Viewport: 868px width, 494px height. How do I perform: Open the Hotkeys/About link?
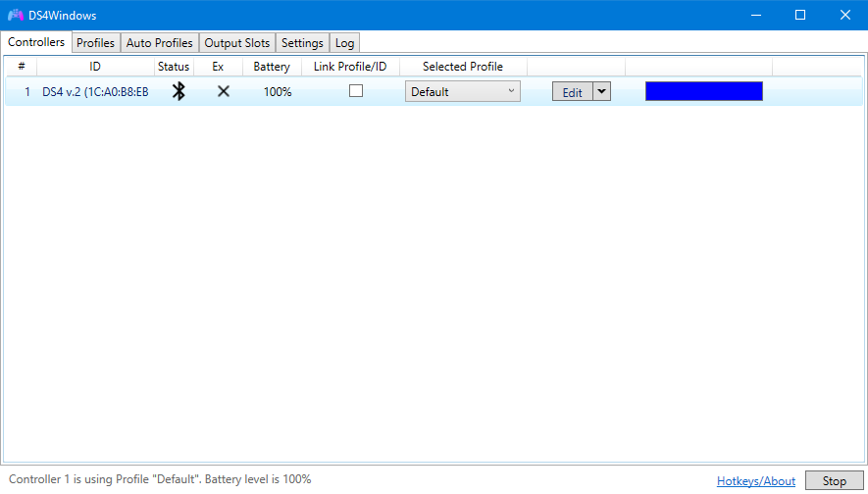(755, 481)
